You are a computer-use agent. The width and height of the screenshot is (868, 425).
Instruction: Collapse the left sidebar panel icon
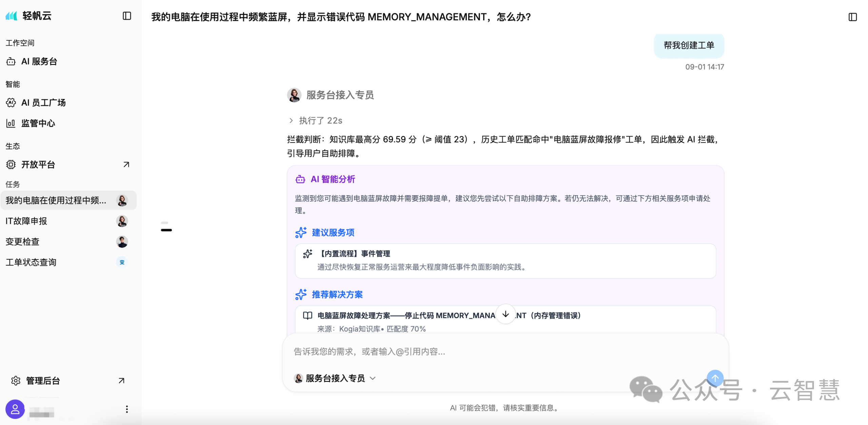pos(127,16)
